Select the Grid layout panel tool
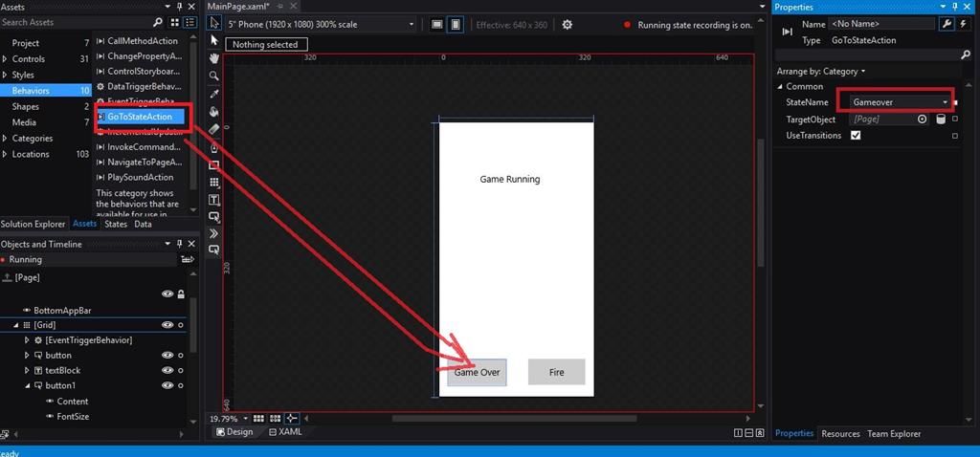This screenshot has width=980, height=457. [x=214, y=183]
